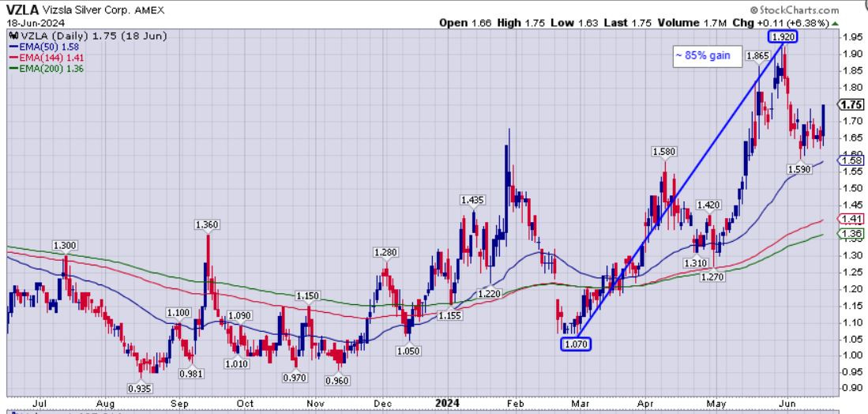The height and width of the screenshot is (414, 868).
Task: Click the 1.220 low label
Action: pyautogui.click(x=490, y=293)
